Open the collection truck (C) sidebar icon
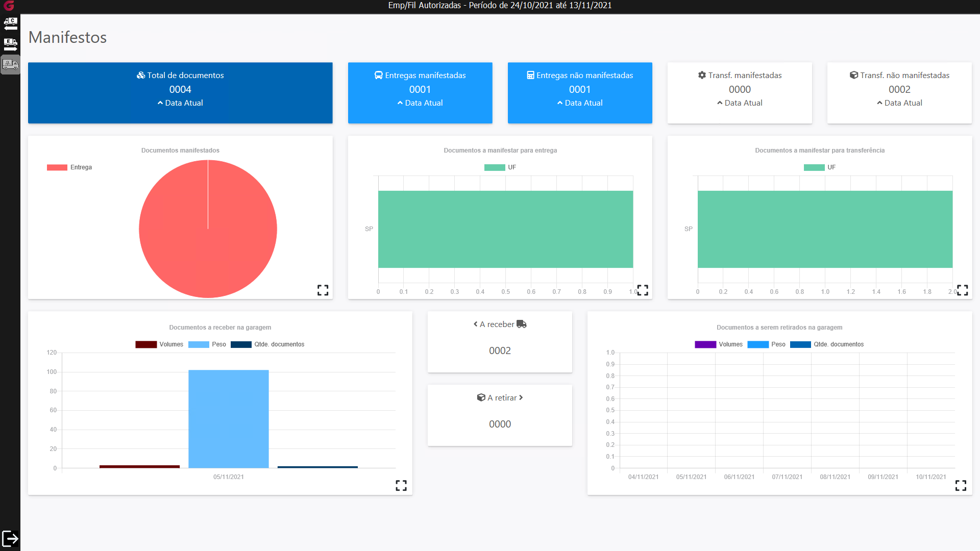 point(10,23)
